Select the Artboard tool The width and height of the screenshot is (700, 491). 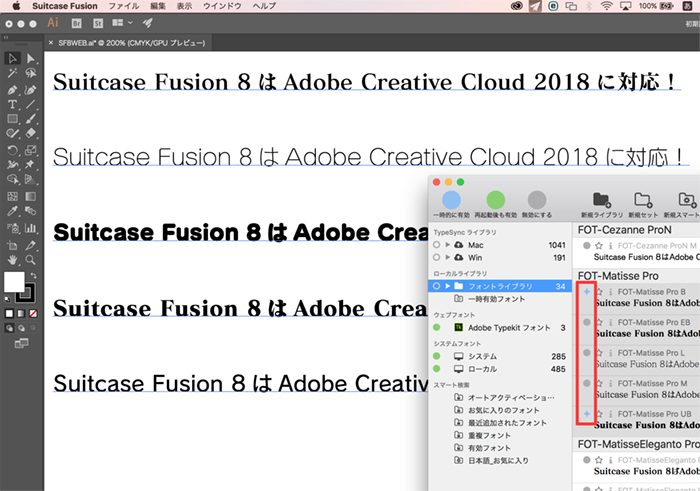pyautogui.click(x=12, y=245)
